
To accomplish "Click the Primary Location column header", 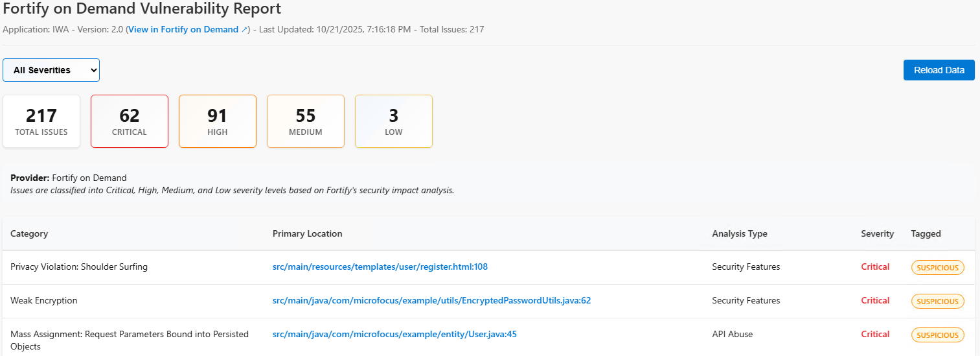I will click(308, 233).
